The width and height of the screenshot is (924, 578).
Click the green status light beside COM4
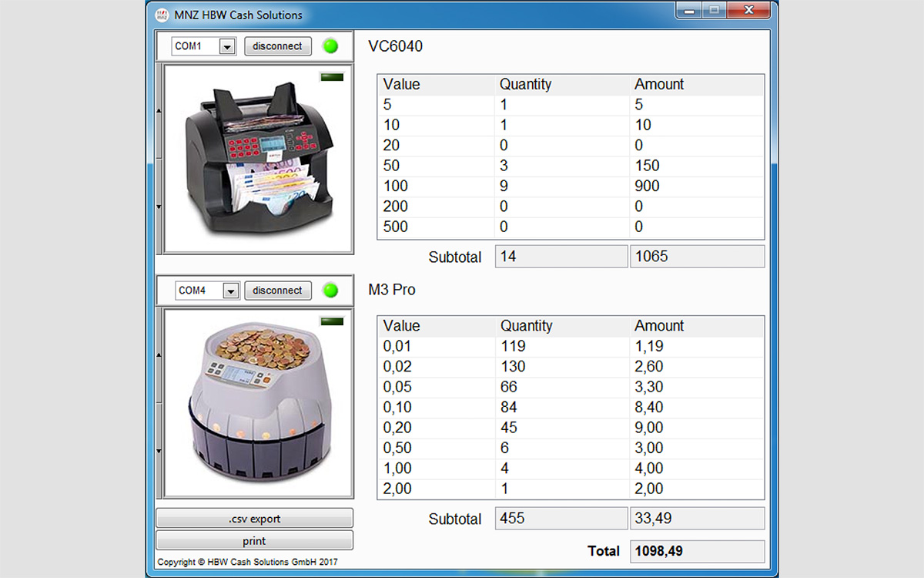click(x=330, y=291)
